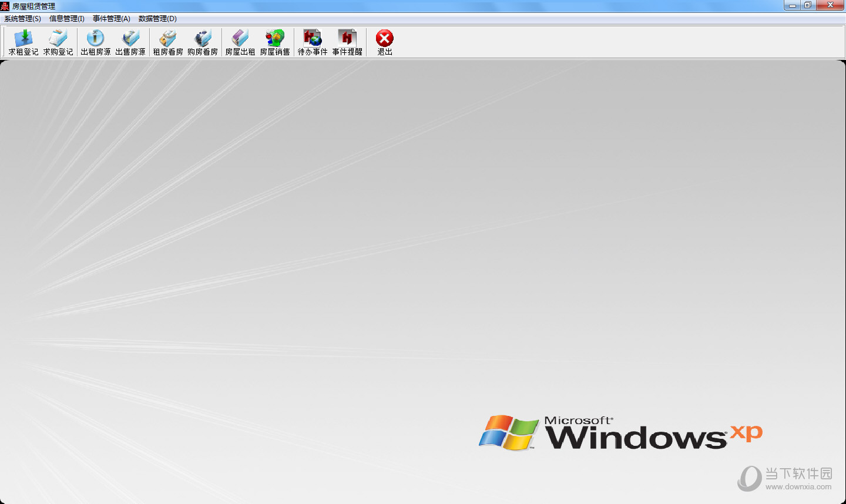Open the 求租登记 toolbar icon
The height and width of the screenshot is (504, 846).
point(23,42)
